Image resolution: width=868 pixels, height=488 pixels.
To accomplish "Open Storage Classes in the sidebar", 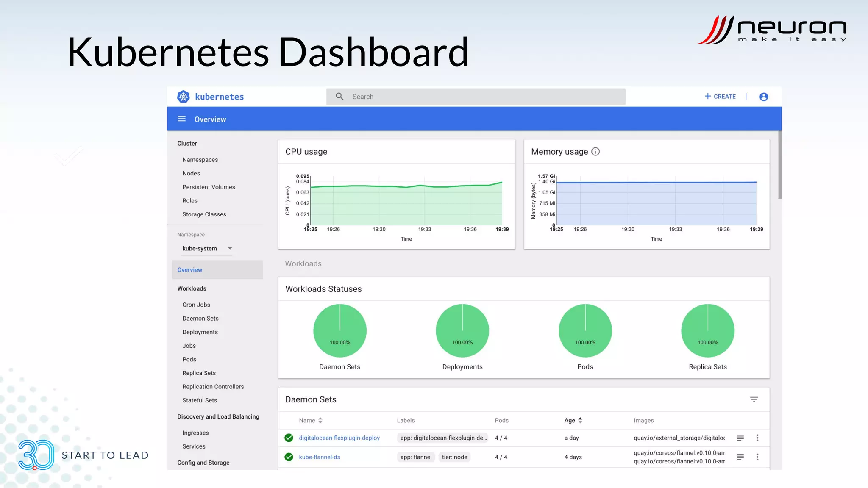I will (204, 214).
